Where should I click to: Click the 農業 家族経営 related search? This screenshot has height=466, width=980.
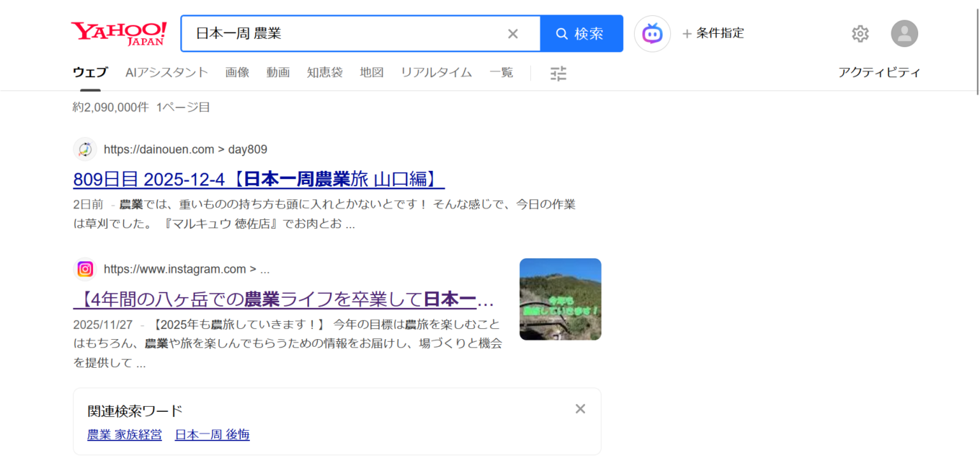pyautogui.click(x=124, y=434)
